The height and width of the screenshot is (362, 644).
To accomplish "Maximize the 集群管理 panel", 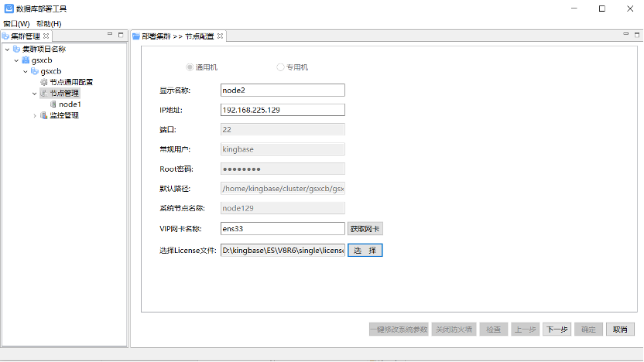I will click(121, 35).
